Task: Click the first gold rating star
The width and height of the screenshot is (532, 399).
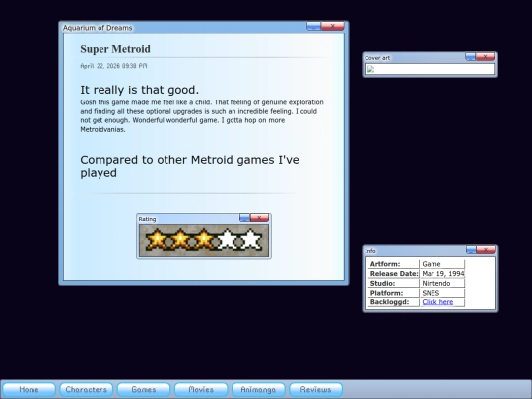Action: point(157,239)
